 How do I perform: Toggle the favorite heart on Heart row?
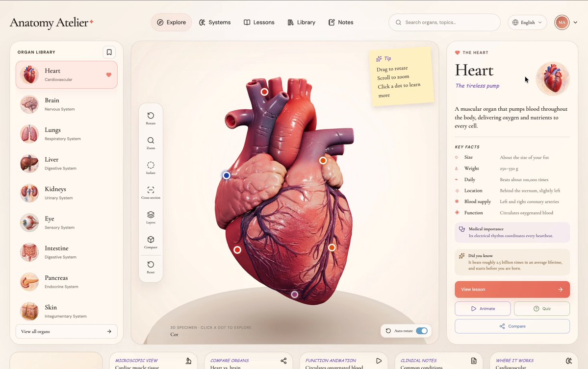coord(109,75)
